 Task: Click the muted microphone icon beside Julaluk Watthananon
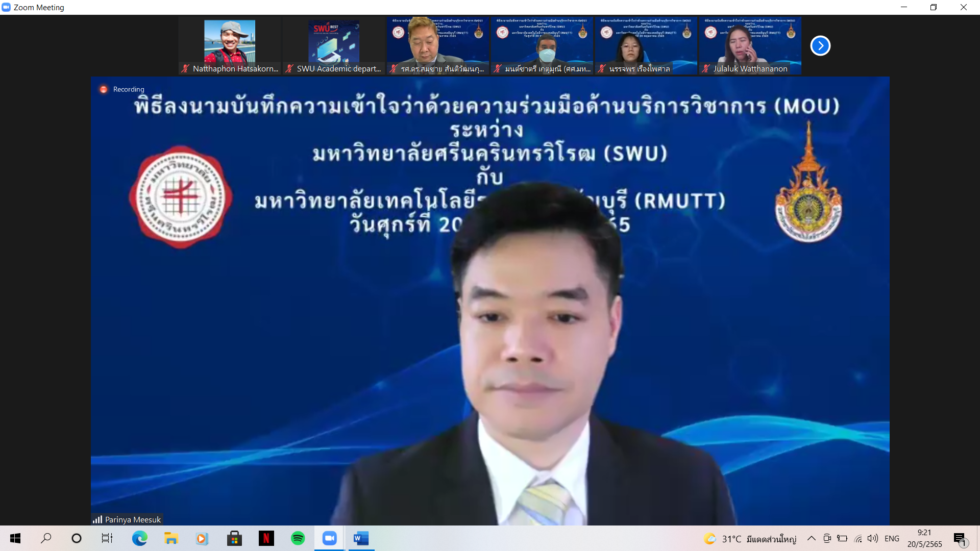point(706,68)
